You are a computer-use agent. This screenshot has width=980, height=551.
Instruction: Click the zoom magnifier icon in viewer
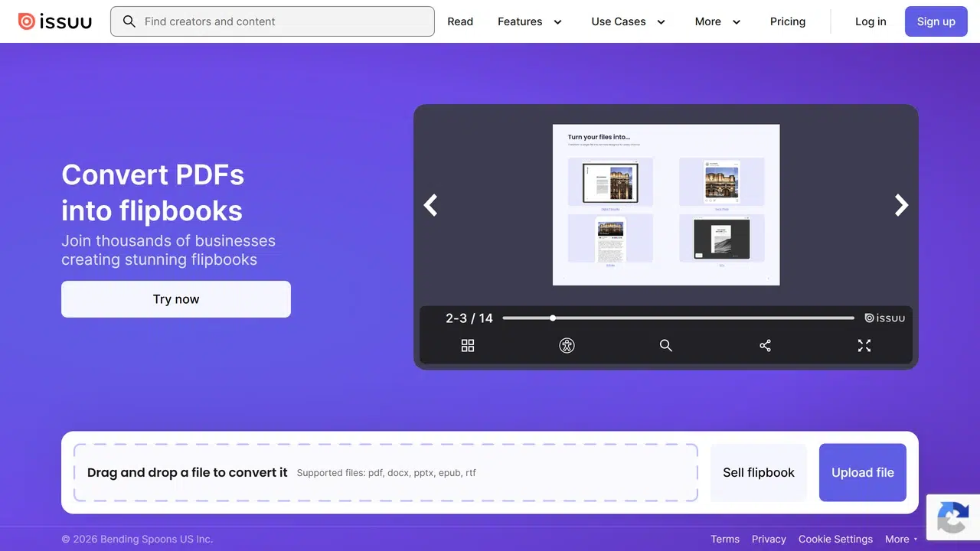[x=666, y=346]
